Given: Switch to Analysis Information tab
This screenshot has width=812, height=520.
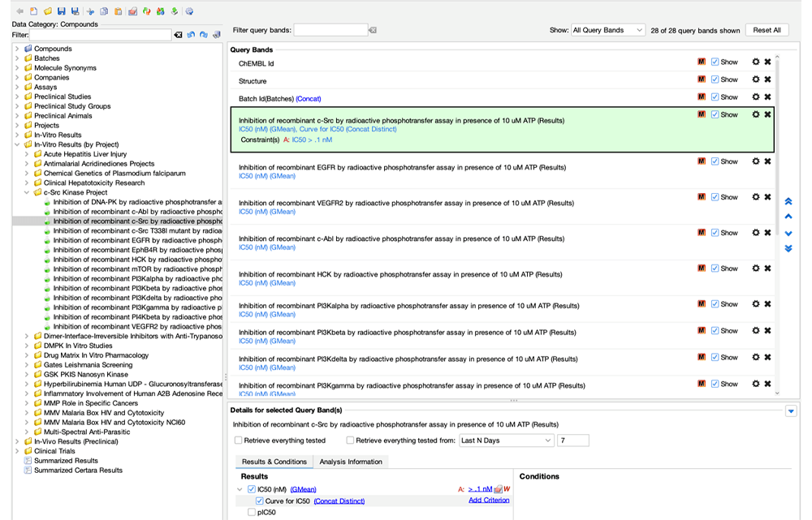Looking at the screenshot, I should 351,462.
